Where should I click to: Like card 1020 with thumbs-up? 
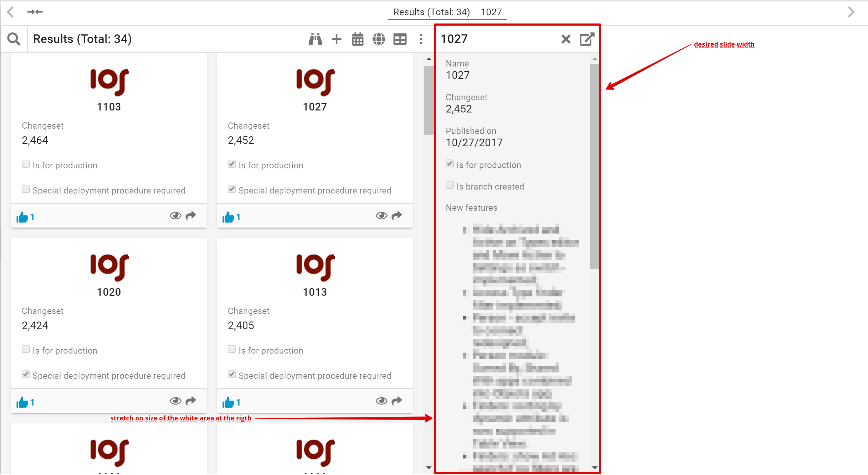click(22, 402)
